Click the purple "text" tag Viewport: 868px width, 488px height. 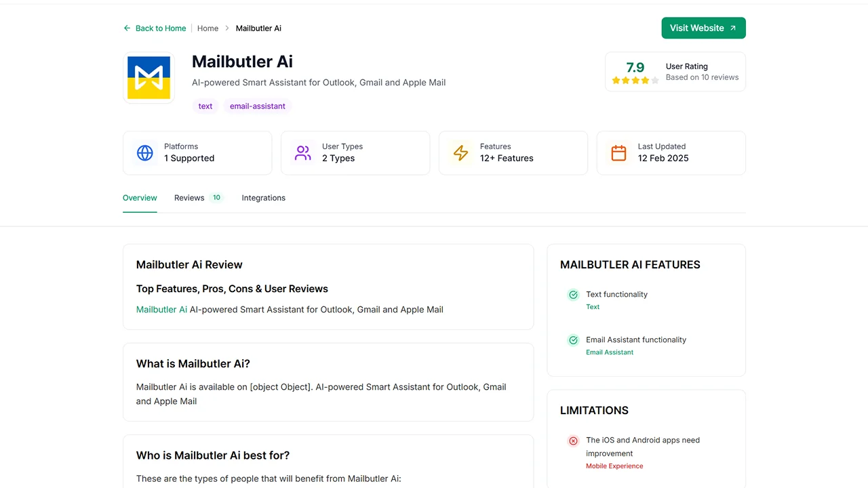click(x=205, y=106)
